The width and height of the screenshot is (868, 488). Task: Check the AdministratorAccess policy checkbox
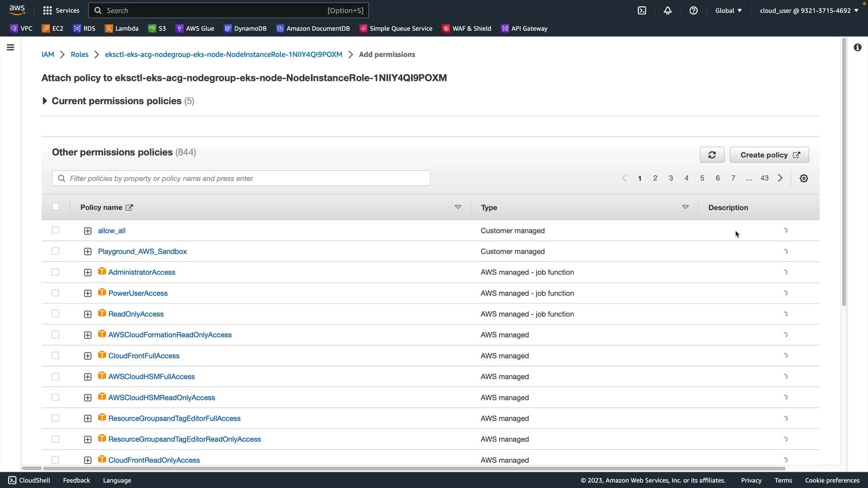point(56,272)
